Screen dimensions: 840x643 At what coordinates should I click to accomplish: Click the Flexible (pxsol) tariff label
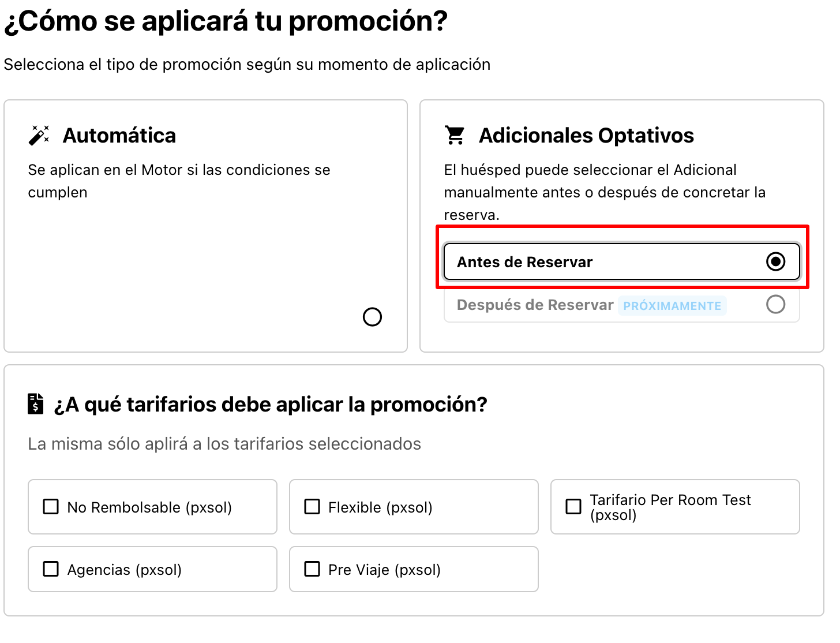pos(380,507)
